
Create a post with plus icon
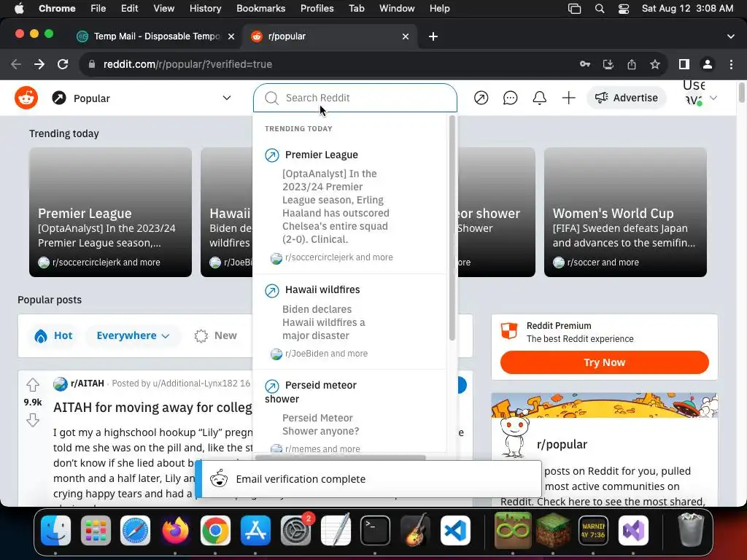(x=568, y=98)
